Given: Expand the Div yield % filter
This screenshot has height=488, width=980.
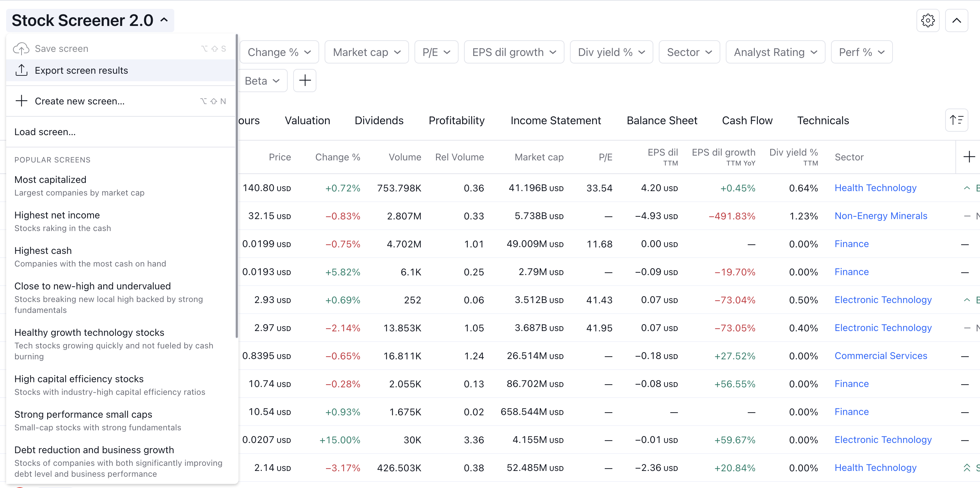Looking at the screenshot, I should click(611, 52).
